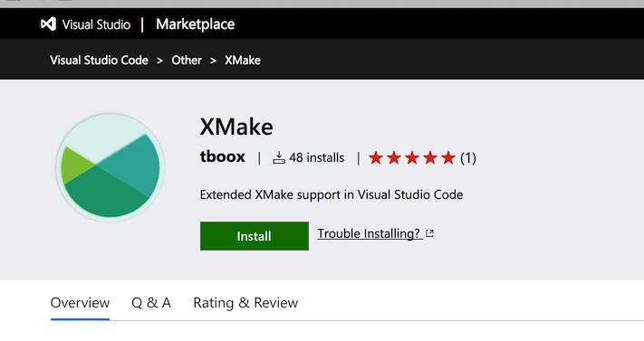Viewport: 644px width, 341px height.
Task: Click the fifth red rating star
Action: (x=448, y=157)
